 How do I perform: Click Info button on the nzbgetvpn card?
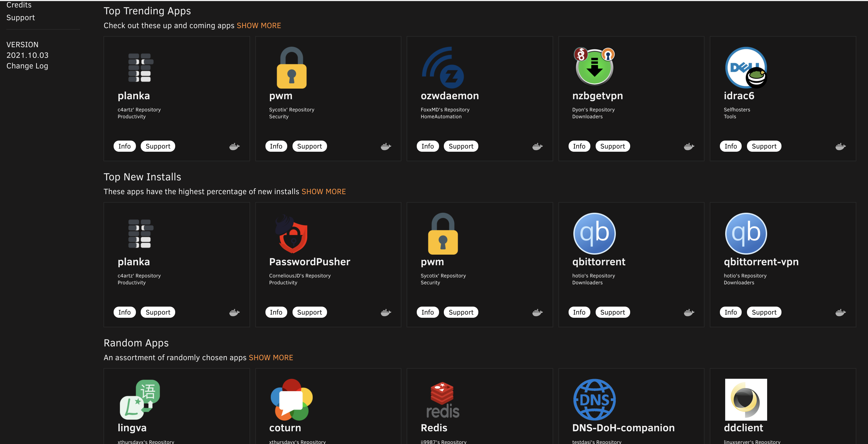click(x=579, y=146)
